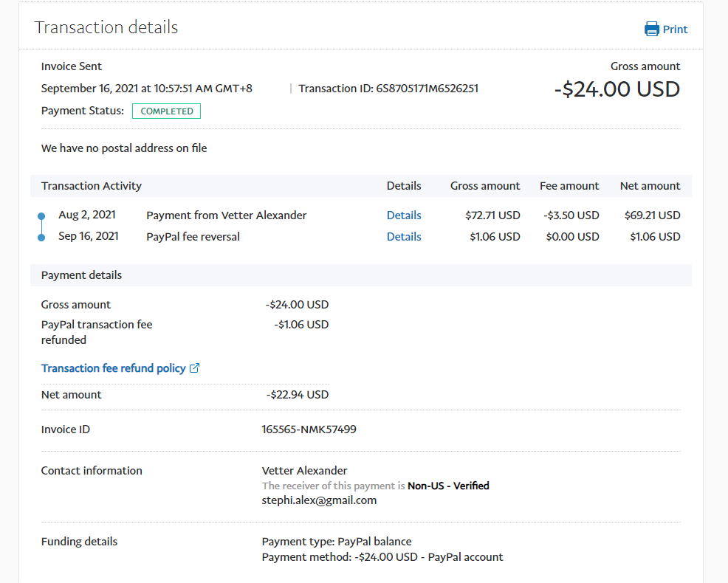Viewport: 728px width, 583px height.
Task: Click the stephi.alex@gmail.com email address
Action: 319,500
